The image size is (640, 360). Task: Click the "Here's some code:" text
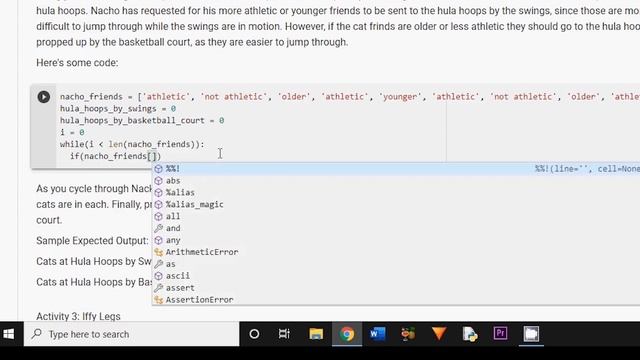(x=77, y=63)
